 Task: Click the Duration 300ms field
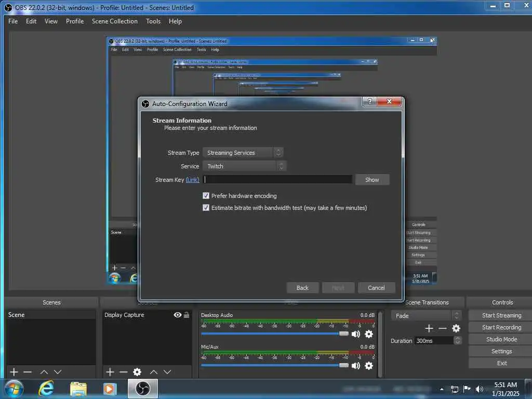pyautogui.click(x=434, y=340)
